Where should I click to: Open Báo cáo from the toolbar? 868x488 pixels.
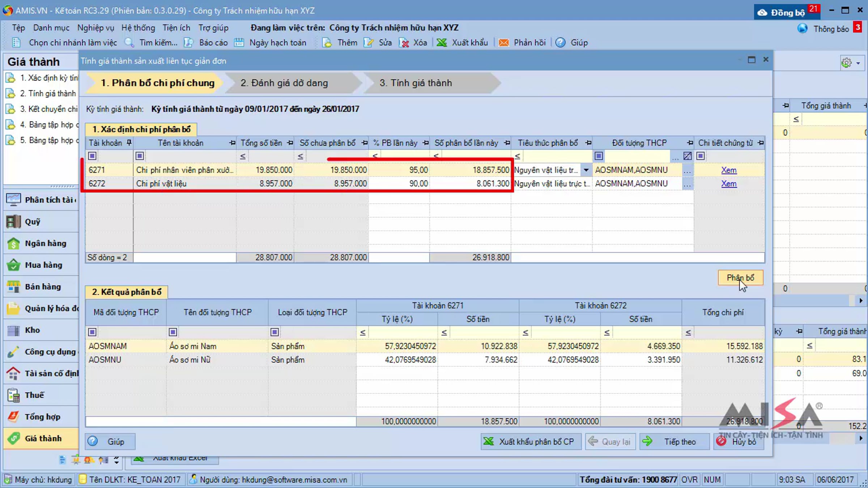[x=206, y=43]
